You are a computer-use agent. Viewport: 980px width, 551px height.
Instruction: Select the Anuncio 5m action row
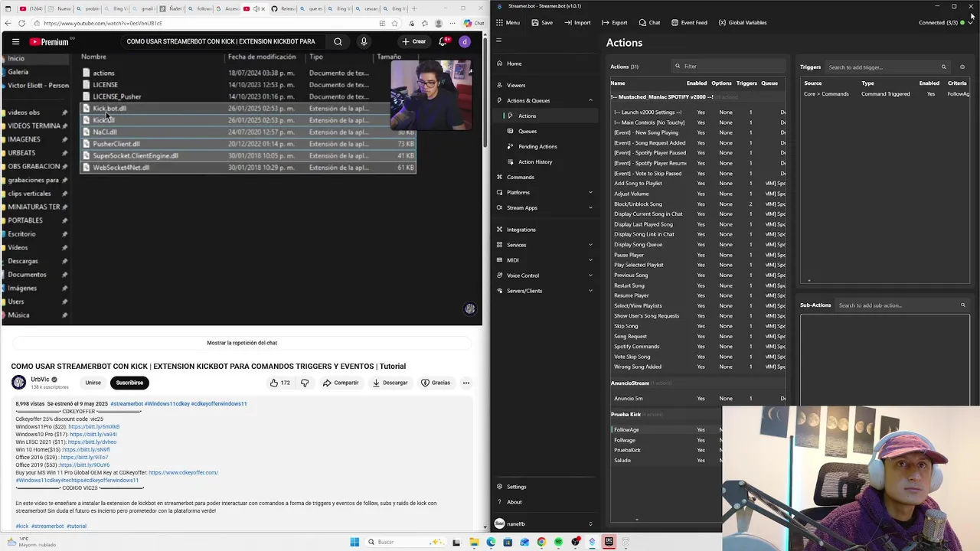tap(698, 399)
